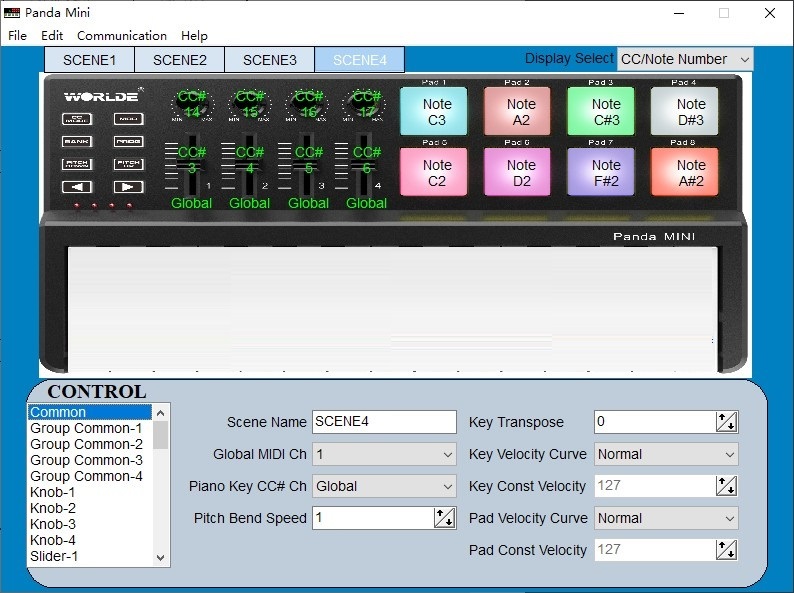Click the Key Transpose value field
Screen dimensions: 794x593
pos(655,422)
